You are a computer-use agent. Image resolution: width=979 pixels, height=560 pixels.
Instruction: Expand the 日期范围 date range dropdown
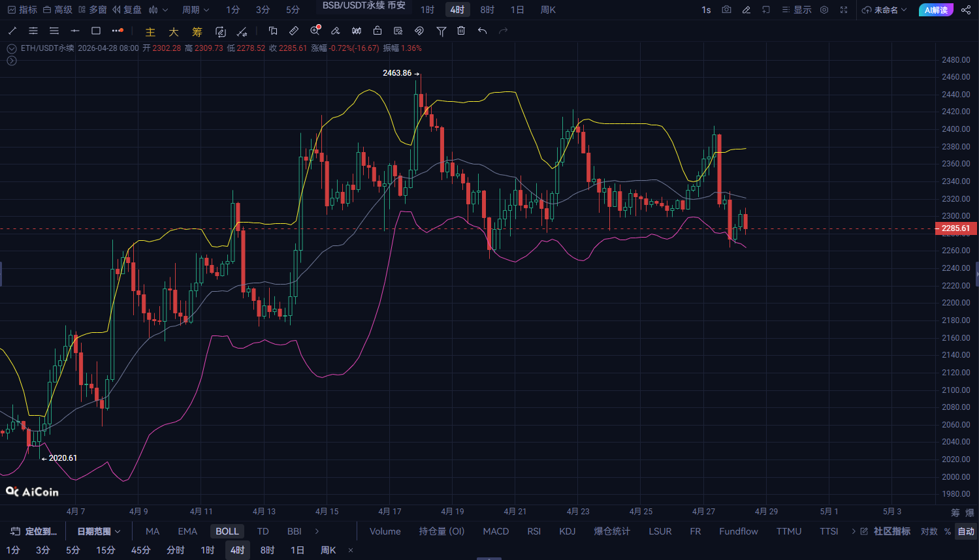click(99, 531)
